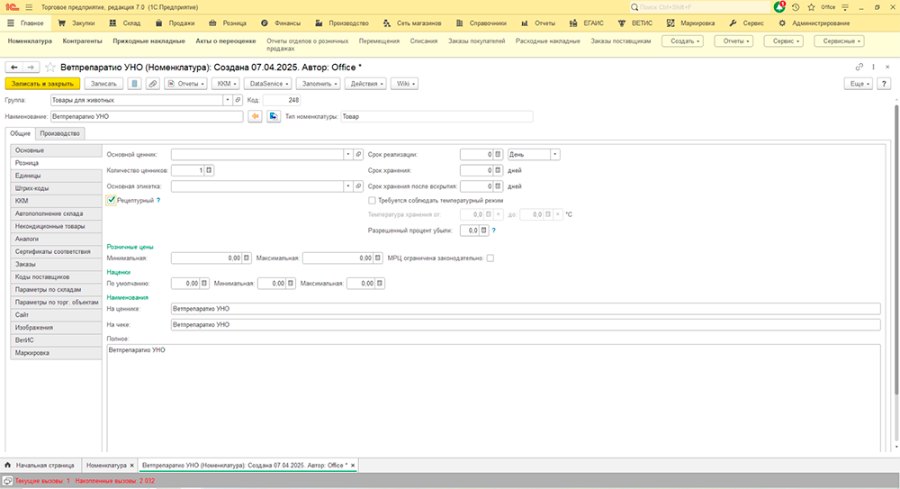The image size is (900, 489).
Task: Click the Записать button
Action: tap(103, 84)
